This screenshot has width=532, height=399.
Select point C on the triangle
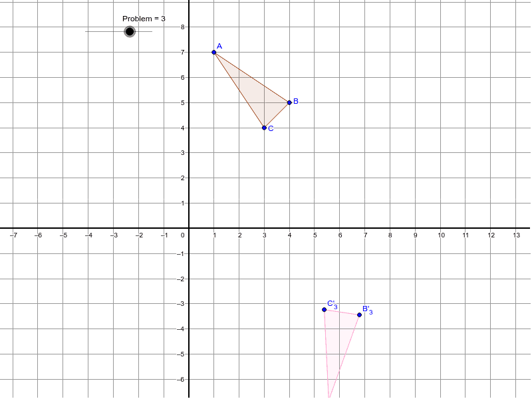coord(264,128)
